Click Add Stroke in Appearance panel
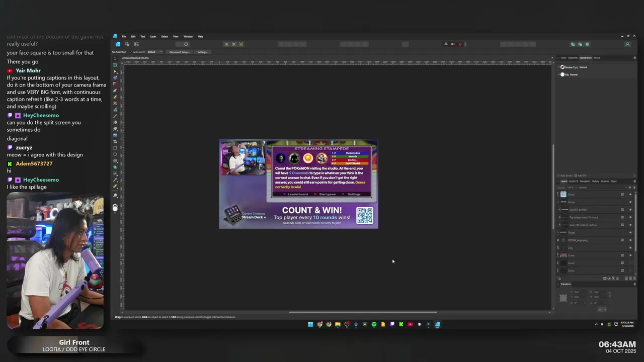The height and width of the screenshot is (362, 644). (566, 175)
